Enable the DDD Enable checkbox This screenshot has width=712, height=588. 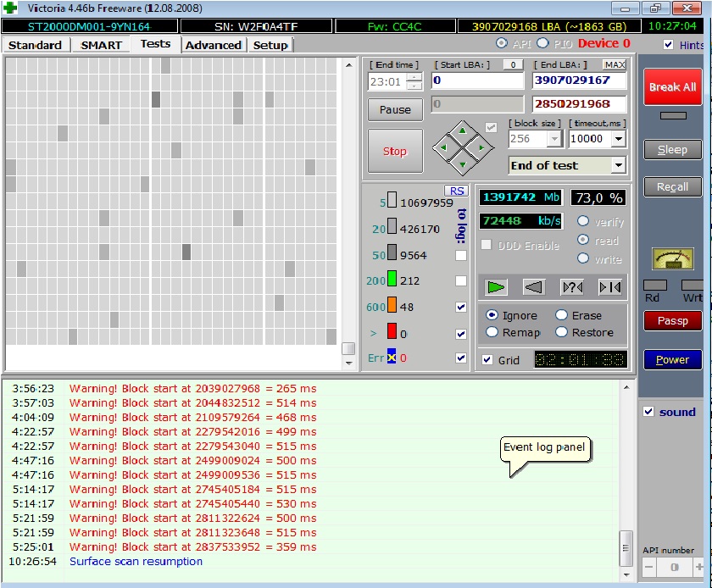[x=487, y=245]
